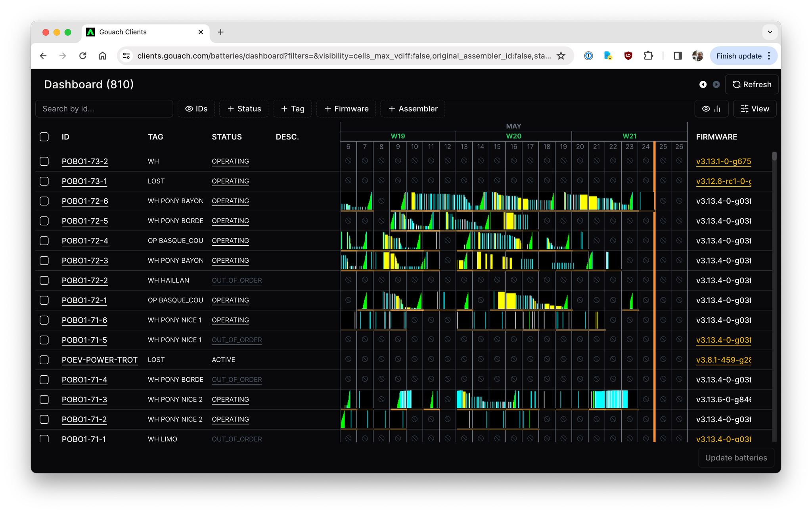812x514 pixels.
Task: Add a Status filter
Action: click(244, 109)
